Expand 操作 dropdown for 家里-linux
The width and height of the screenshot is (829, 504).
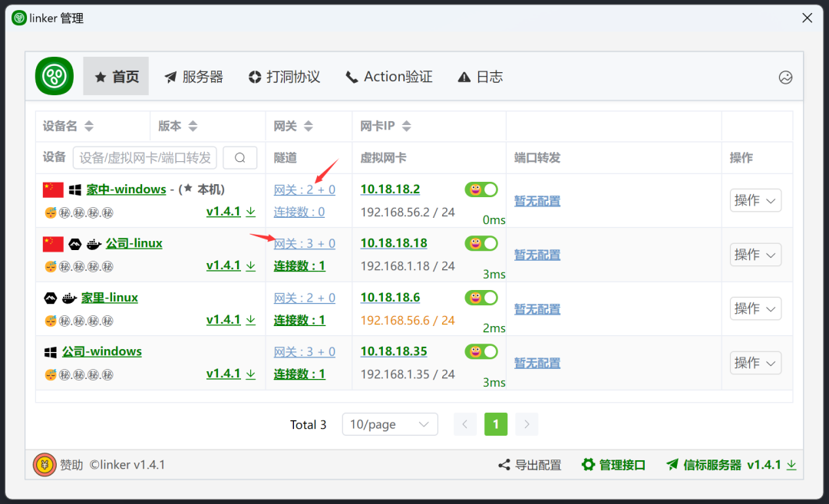point(755,308)
